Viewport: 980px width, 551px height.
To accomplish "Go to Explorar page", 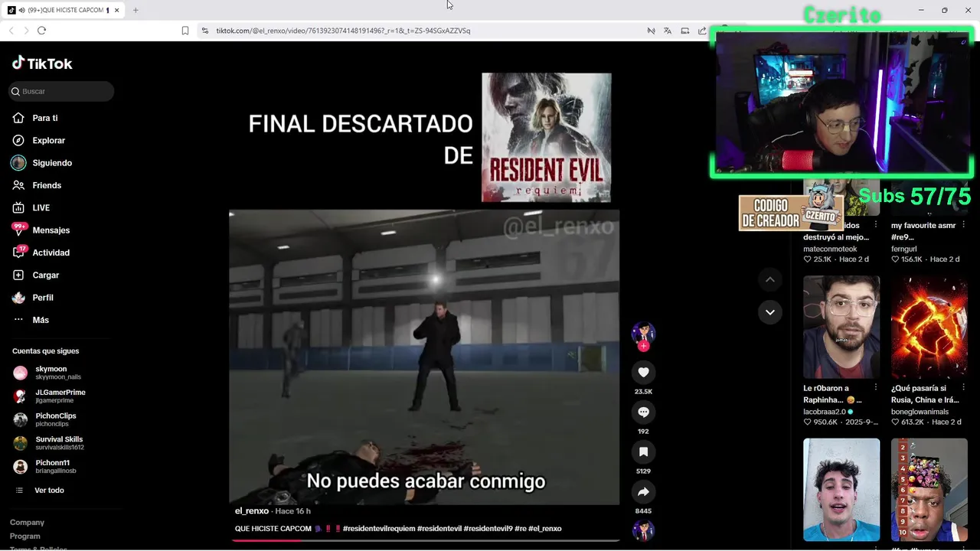I will click(48, 140).
